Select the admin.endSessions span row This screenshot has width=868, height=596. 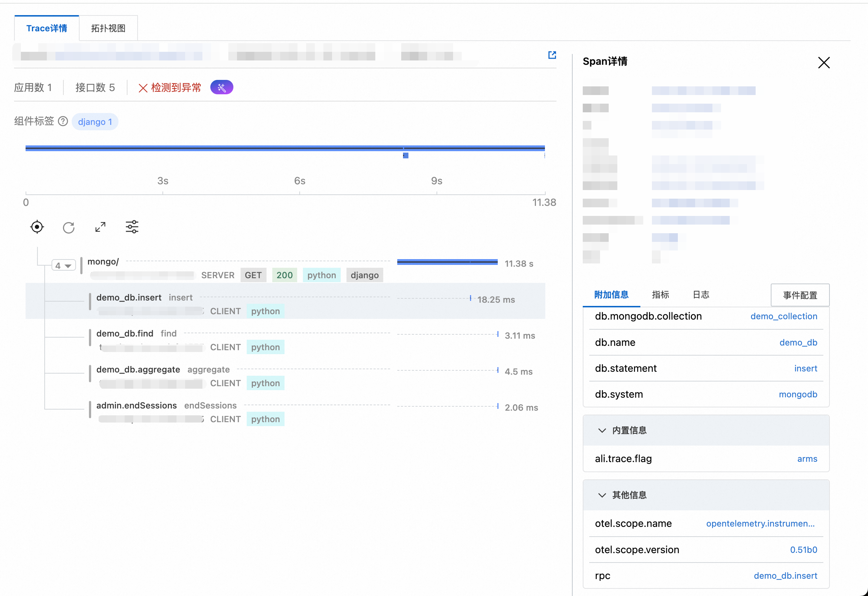[137, 406]
